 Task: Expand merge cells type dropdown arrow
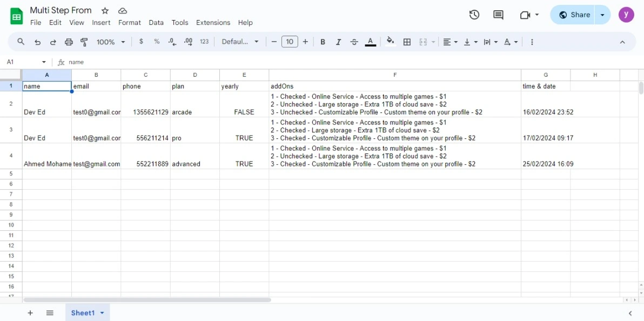coord(433,42)
